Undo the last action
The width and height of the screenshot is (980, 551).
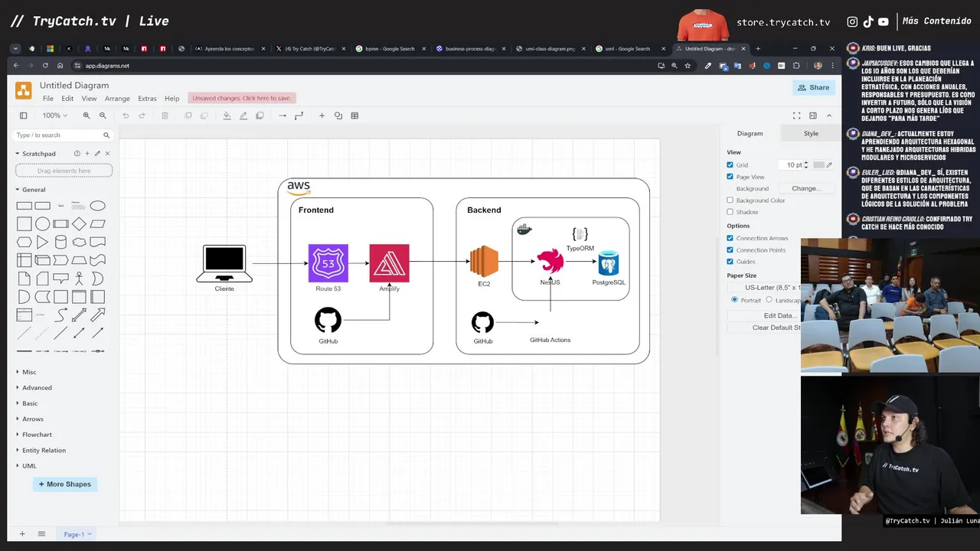126,116
